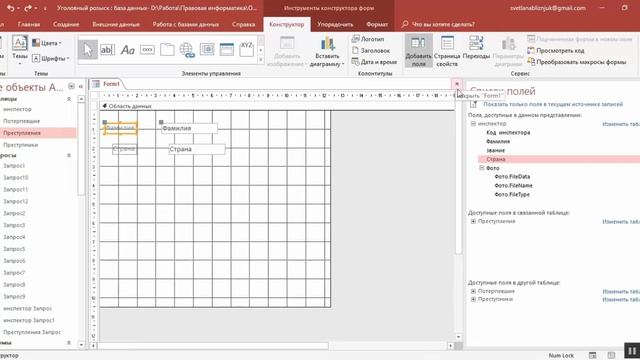Open the navigation pane dropdown arrow
This screenshot has width=640, height=360.
(x=71, y=87)
